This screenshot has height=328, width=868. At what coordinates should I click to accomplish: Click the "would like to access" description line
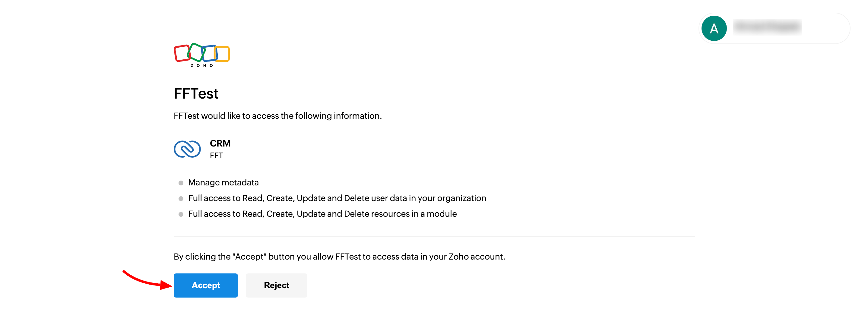click(x=278, y=116)
